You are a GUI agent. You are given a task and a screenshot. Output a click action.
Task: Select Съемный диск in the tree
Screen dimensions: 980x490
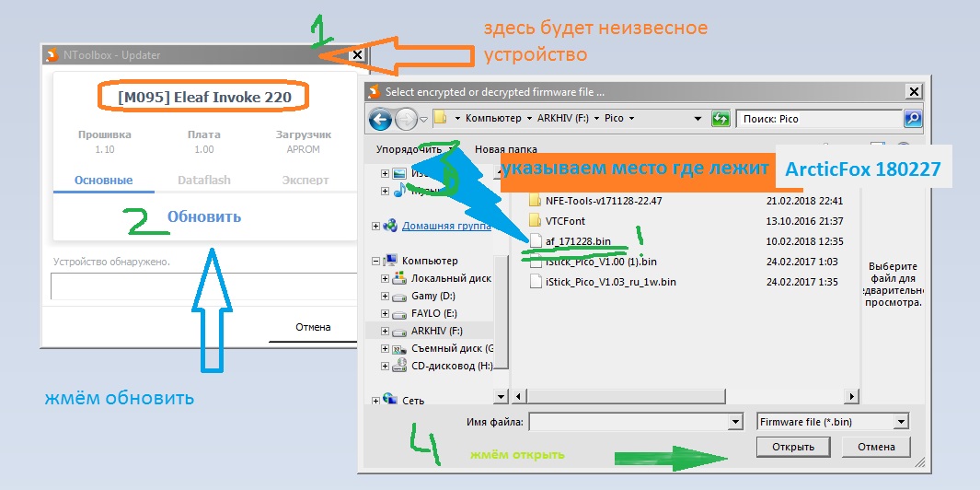click(x=452, y=348)
